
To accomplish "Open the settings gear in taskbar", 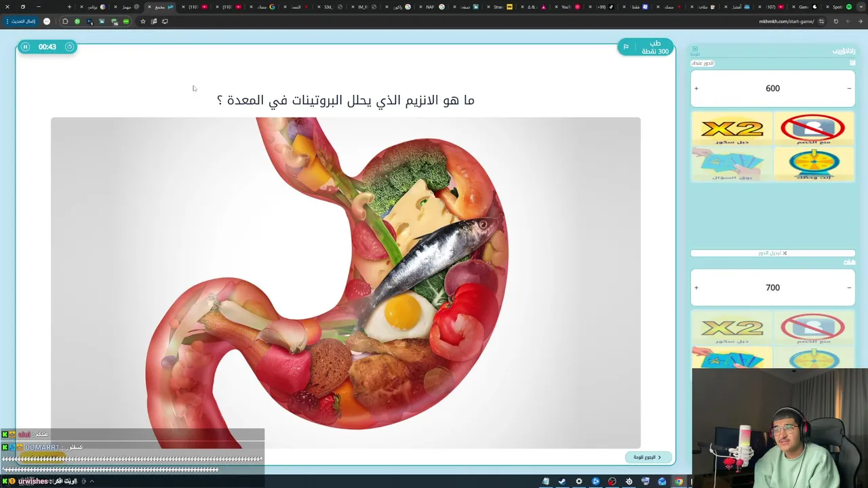I will pos(578,481).
